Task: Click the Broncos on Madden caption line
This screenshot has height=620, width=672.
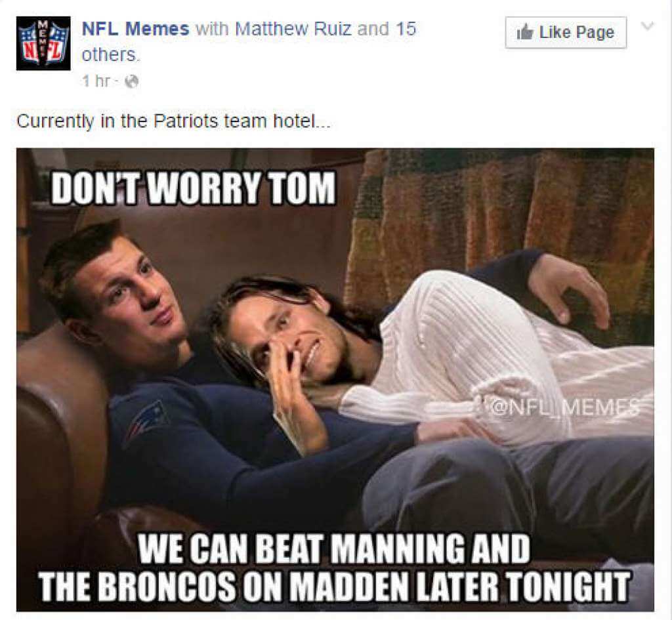Action: pos(334,586)
